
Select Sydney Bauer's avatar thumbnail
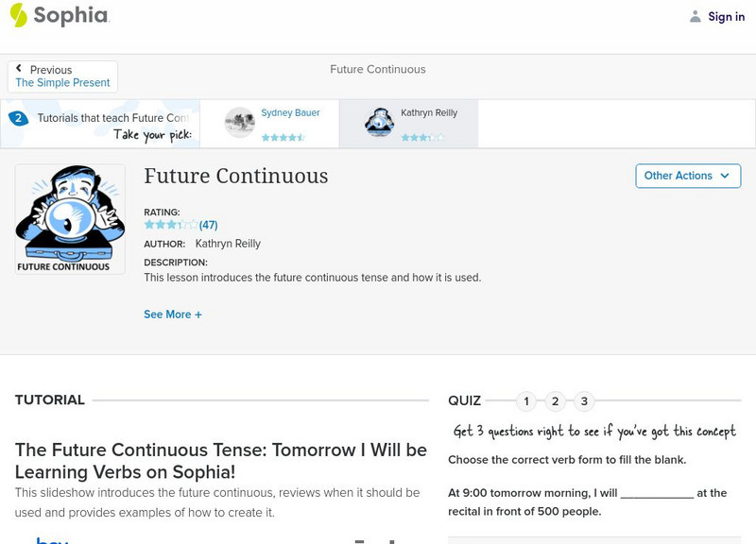(x=240, y=123)
